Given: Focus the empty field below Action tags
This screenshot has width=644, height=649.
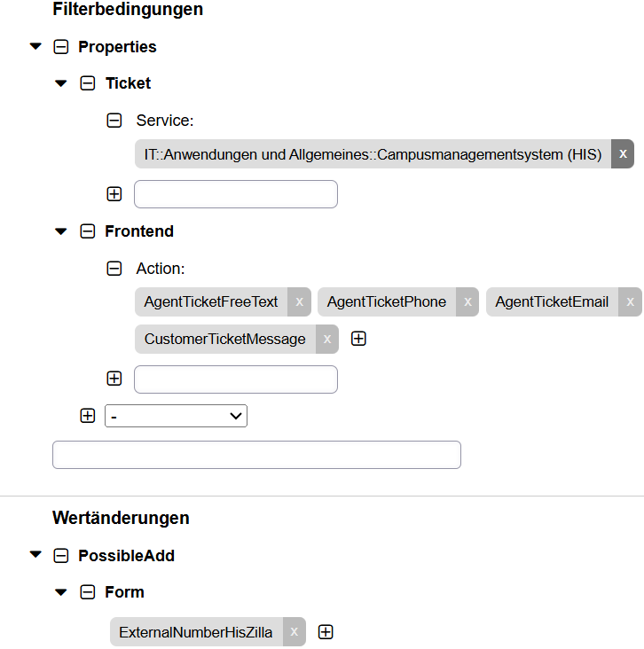Looking at the screenshot, I should 236,379.
